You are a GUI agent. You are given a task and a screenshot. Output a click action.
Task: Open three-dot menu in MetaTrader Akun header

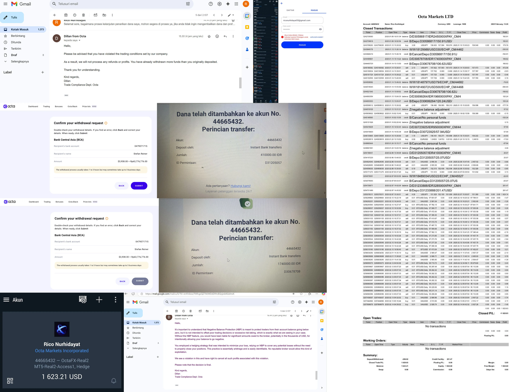click(116, 300)
